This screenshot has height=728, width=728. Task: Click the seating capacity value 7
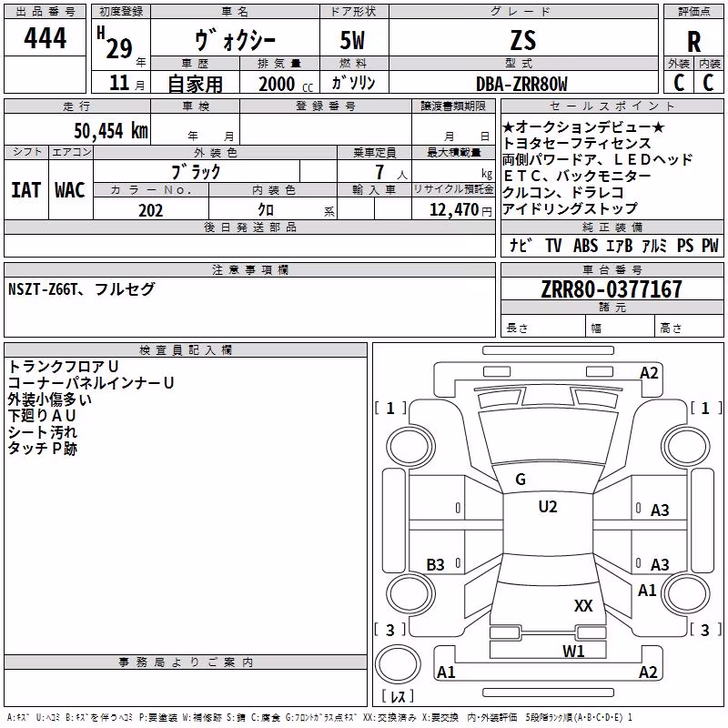click(x=380, y=172)
